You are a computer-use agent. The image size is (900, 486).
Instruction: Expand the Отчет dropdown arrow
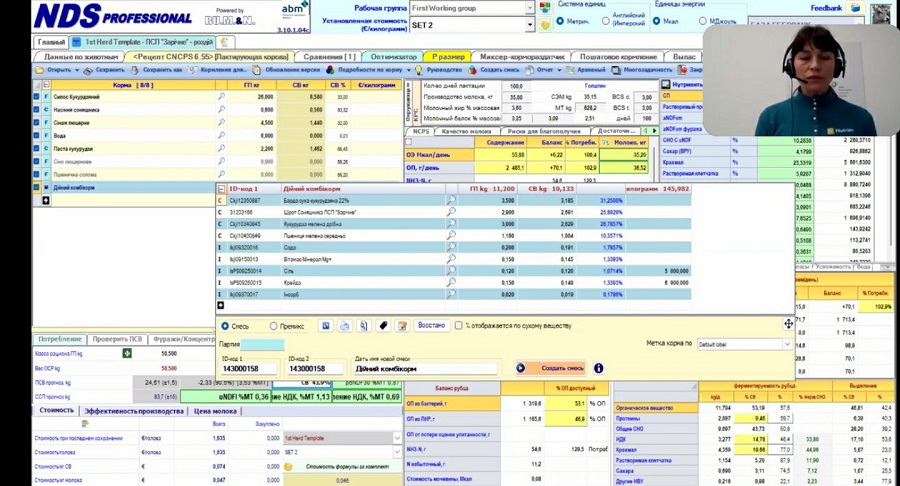pos(559,70)
